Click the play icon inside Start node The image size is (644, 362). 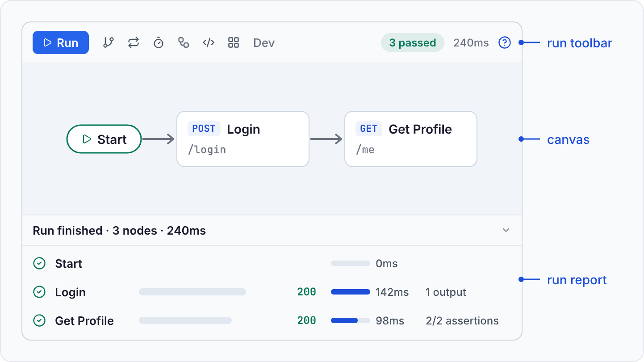[x=87, y=139]
